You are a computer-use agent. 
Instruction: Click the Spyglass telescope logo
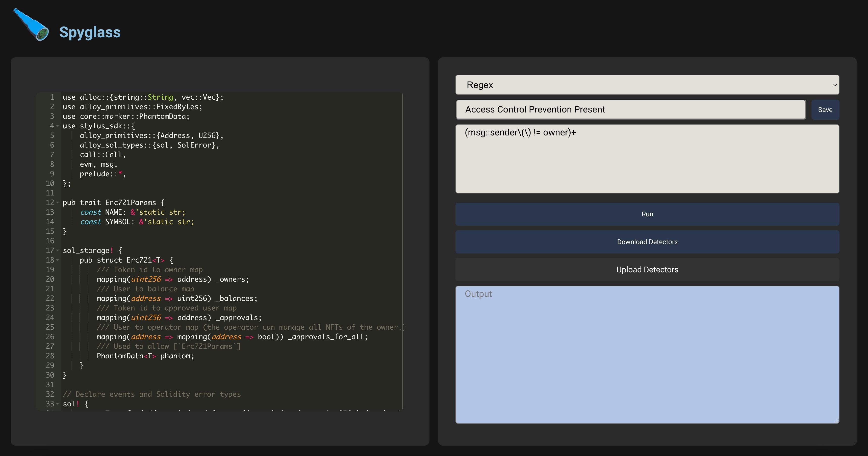[x=31, y=24]
